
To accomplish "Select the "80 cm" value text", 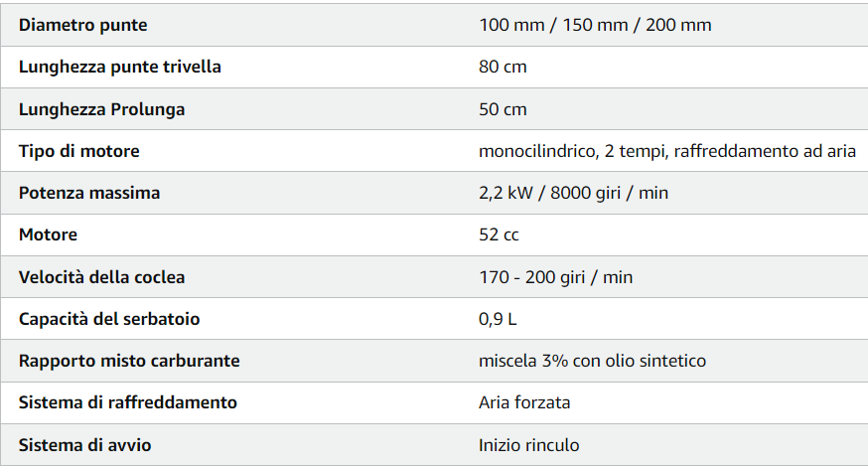I will (x=503, y=67).
